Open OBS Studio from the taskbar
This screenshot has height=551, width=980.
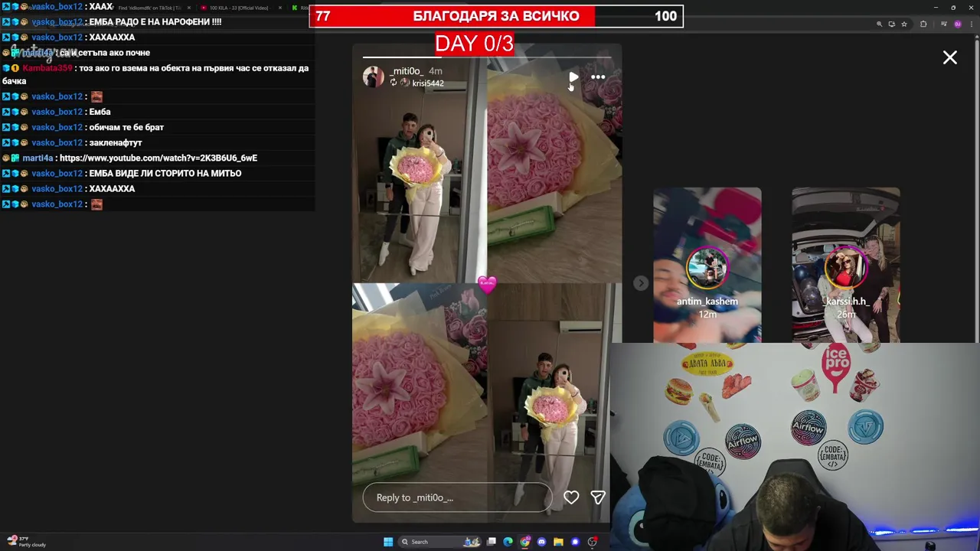point(593,542)
